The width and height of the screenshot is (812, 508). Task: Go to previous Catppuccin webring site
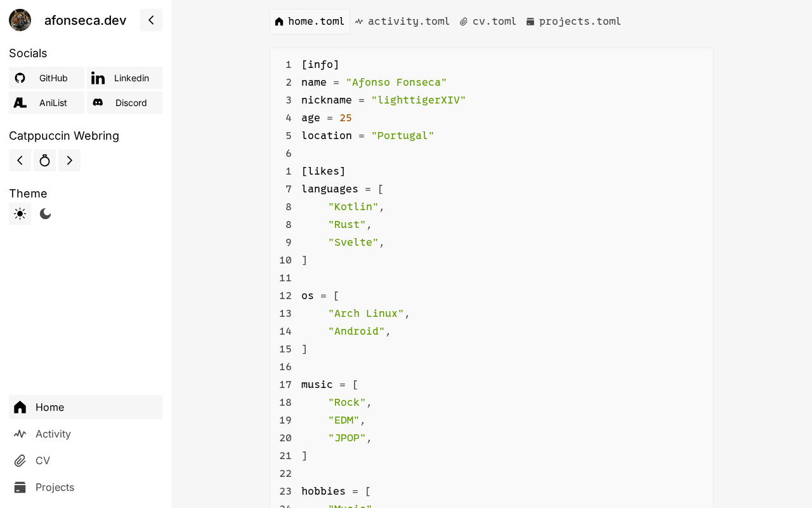click(20, 161)
